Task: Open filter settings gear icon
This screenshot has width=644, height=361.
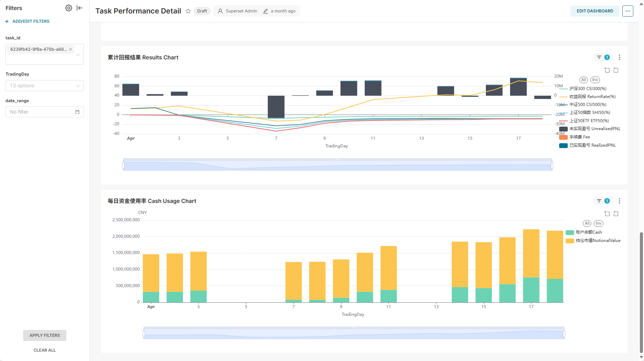Action: (x=69, y=8)
